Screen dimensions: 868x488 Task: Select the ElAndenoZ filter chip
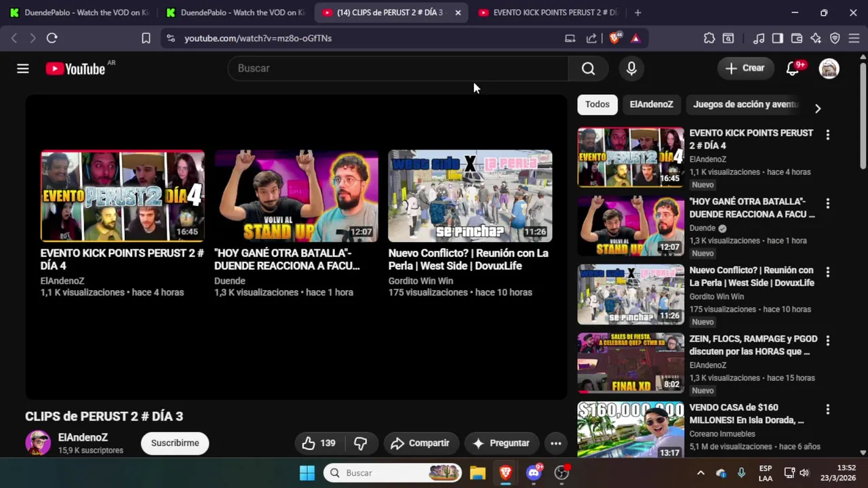point(651,104)
